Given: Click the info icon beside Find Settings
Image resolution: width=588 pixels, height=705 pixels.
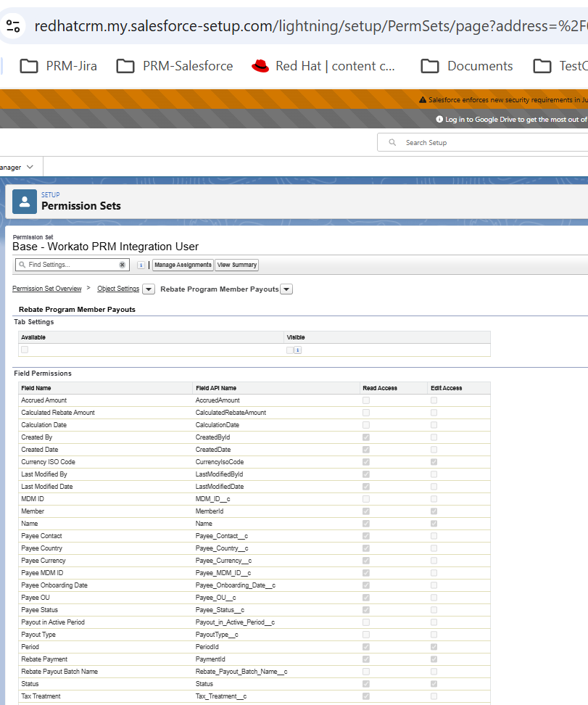Looking at the screenshot, I should pos(141,265).
